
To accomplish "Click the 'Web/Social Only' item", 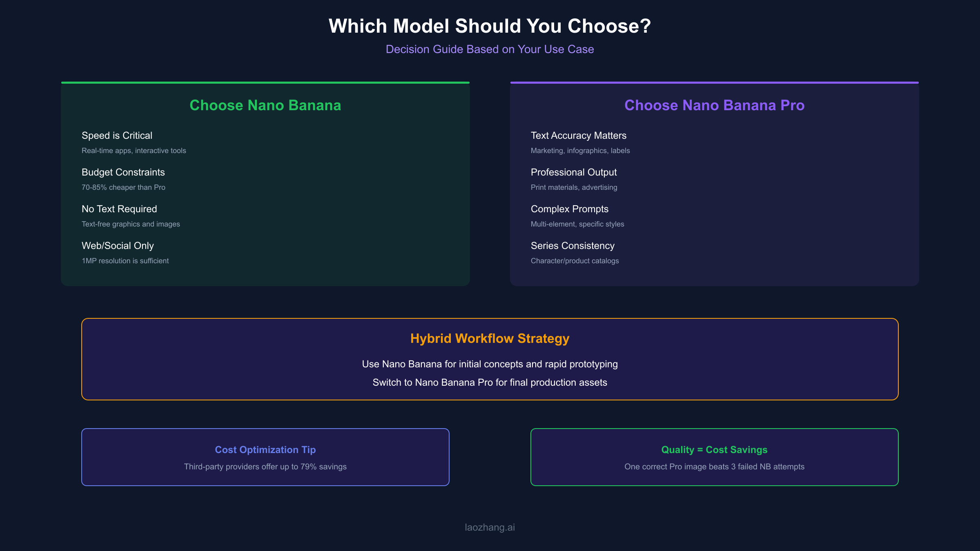I will click(118, 246).
